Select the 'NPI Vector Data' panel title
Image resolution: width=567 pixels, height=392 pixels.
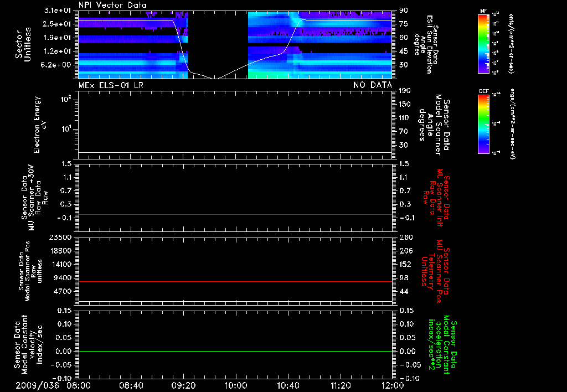pos(112,5)
